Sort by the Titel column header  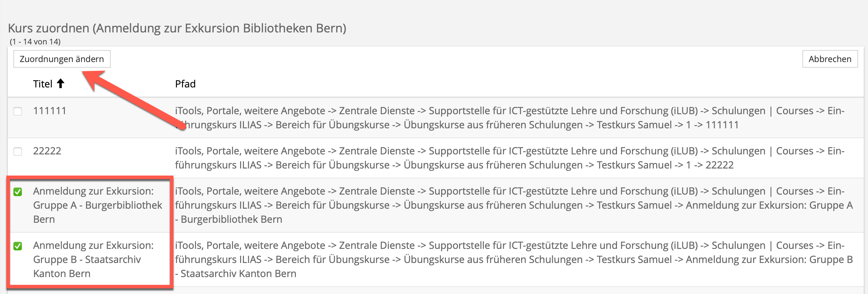(43, 84)
